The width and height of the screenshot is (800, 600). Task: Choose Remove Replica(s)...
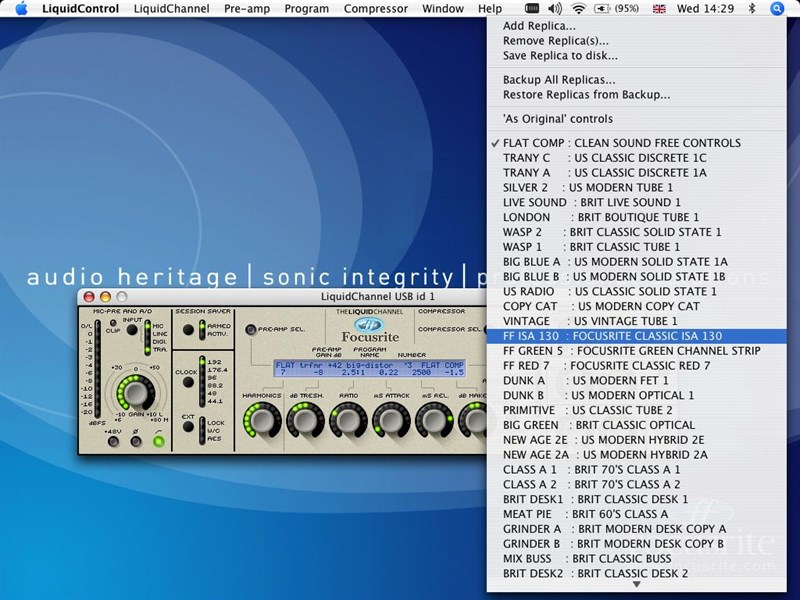pos(636,41)
